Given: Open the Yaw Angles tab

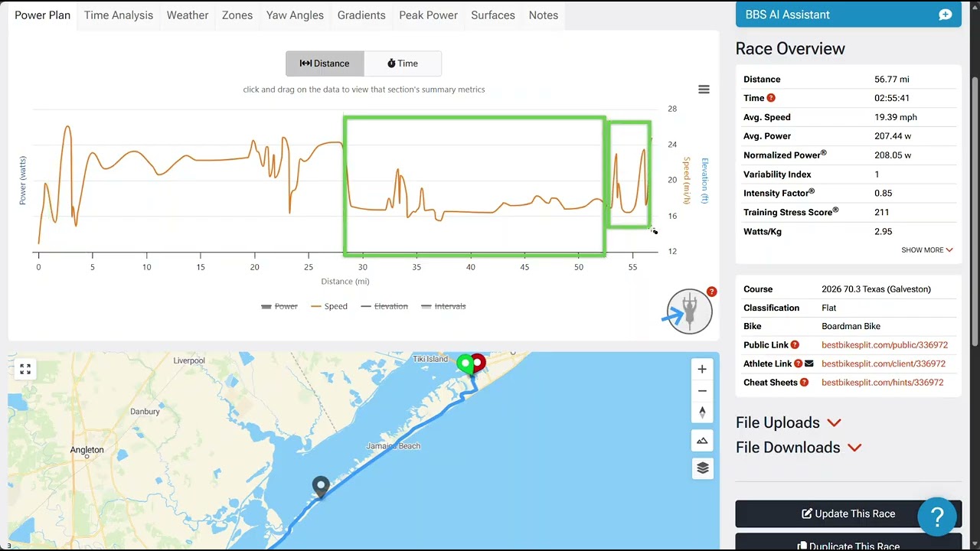Looking at the screenshot, I should [x=295, y=15].
